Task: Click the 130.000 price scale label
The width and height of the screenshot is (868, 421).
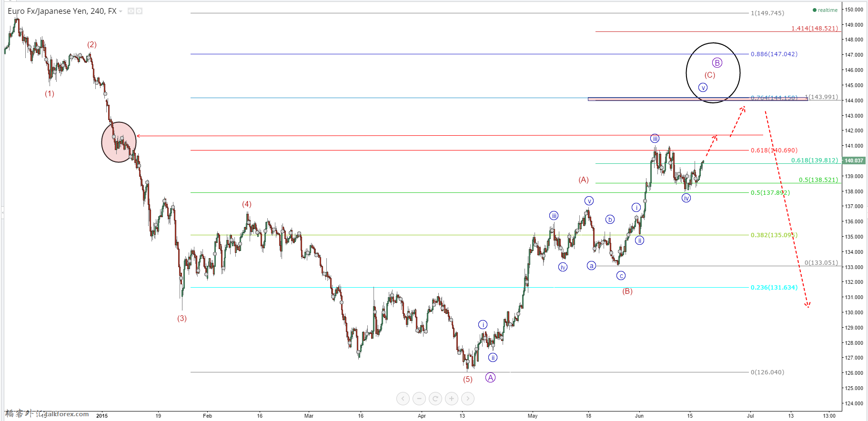Action: tap(854, 312)
